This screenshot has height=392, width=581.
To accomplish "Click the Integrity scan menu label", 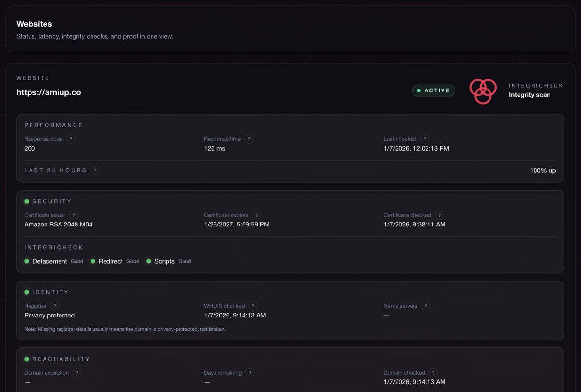I will [x=530, y=95].
